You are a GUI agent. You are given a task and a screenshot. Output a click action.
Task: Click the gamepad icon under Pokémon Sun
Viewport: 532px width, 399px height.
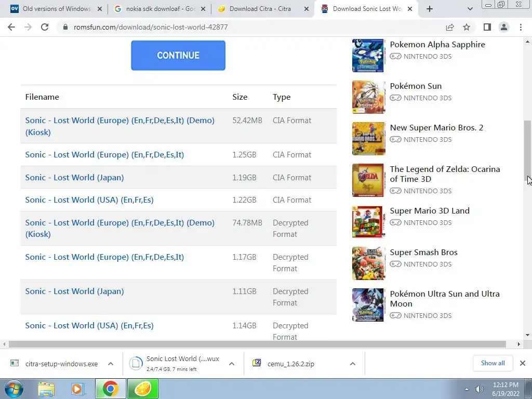[x=395, y=98]
